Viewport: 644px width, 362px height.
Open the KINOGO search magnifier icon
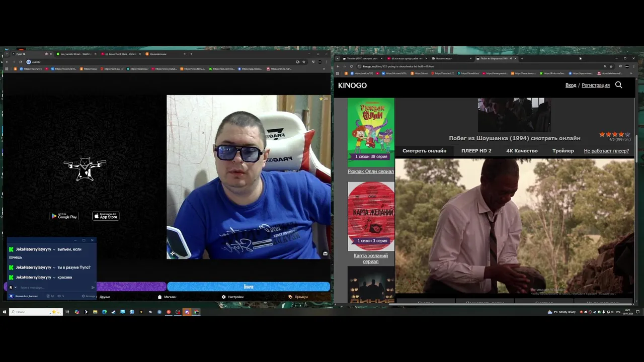pos(619,85)
